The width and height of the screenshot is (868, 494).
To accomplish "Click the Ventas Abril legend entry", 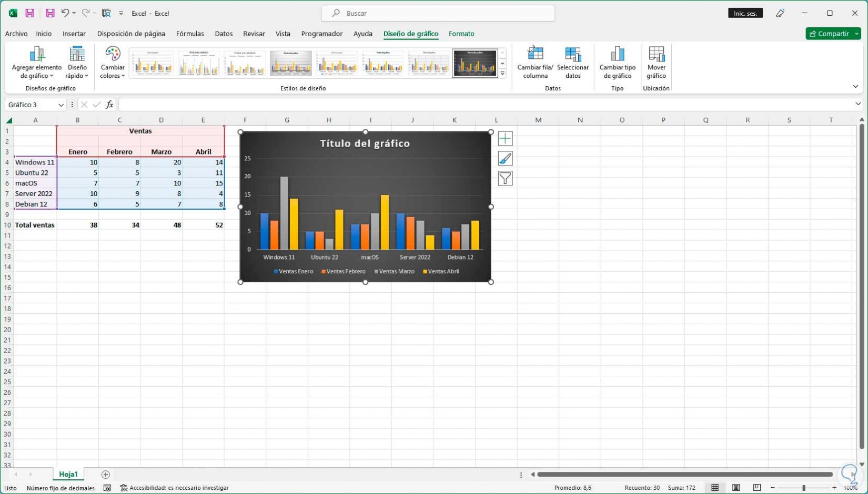I will coord(441,272).
